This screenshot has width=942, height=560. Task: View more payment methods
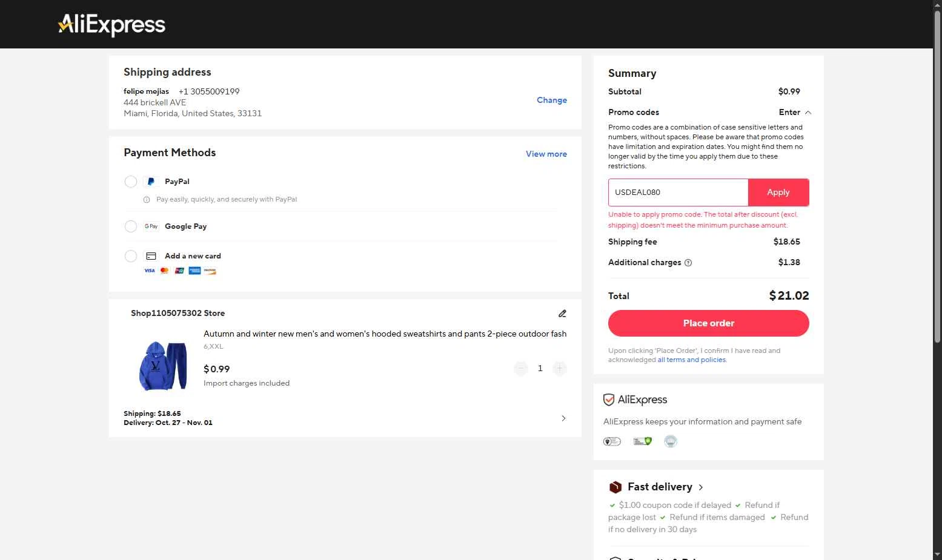(x=546, y=154)
